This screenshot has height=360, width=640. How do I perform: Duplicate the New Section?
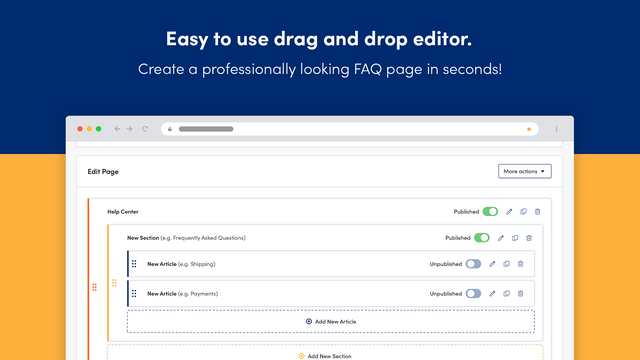tap(515, 238)
